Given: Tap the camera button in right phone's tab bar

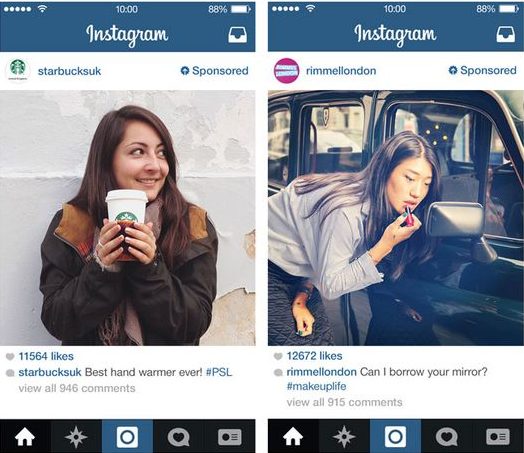Looking at the screenshot, I should pos(395,437).
